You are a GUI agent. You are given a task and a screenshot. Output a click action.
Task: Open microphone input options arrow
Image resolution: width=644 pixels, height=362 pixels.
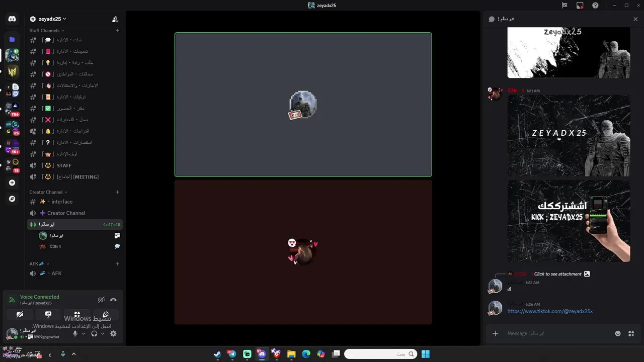[84, 333]
